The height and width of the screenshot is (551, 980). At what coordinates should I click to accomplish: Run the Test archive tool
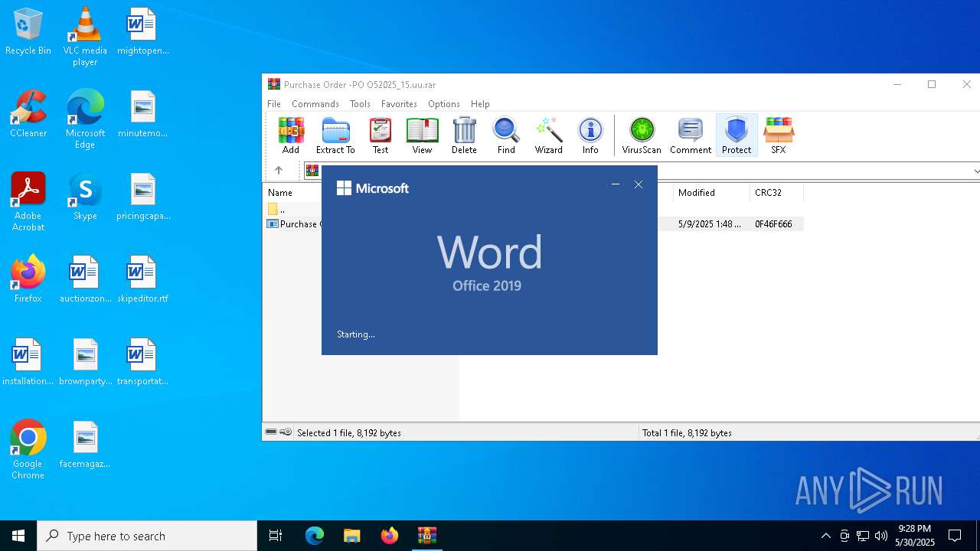click(381, 135)
